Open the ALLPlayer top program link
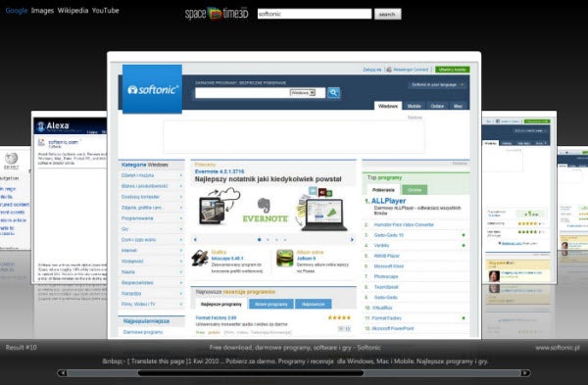Image resolution: width=588 pixels, height=385 pixels. pos(388,201)
